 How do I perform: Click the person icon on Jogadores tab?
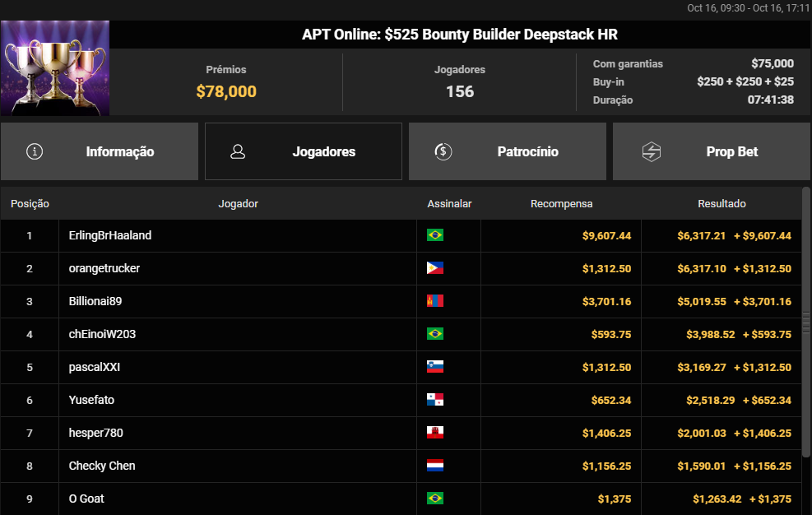(x=238, y=151)
